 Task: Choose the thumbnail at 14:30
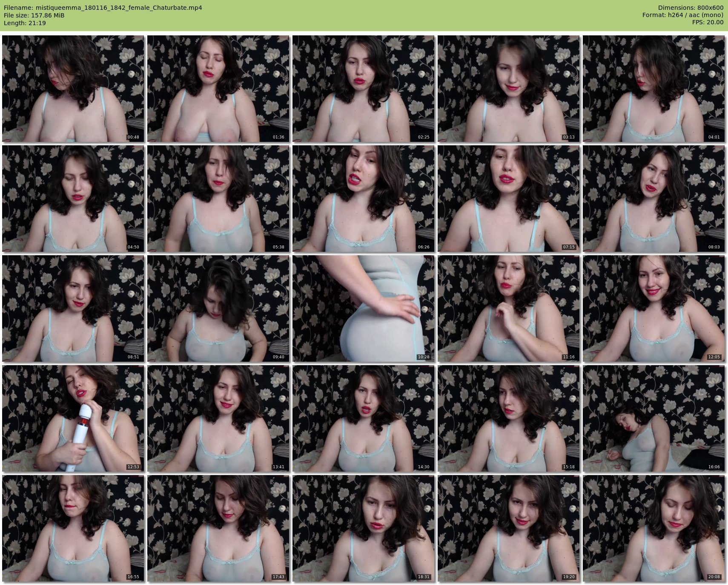pyautogui.click(x=364, y=418)
